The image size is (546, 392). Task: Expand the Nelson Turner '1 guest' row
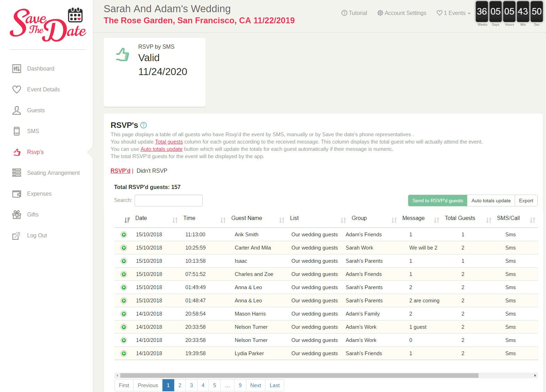pyautogui.click(x=124, y=327)
